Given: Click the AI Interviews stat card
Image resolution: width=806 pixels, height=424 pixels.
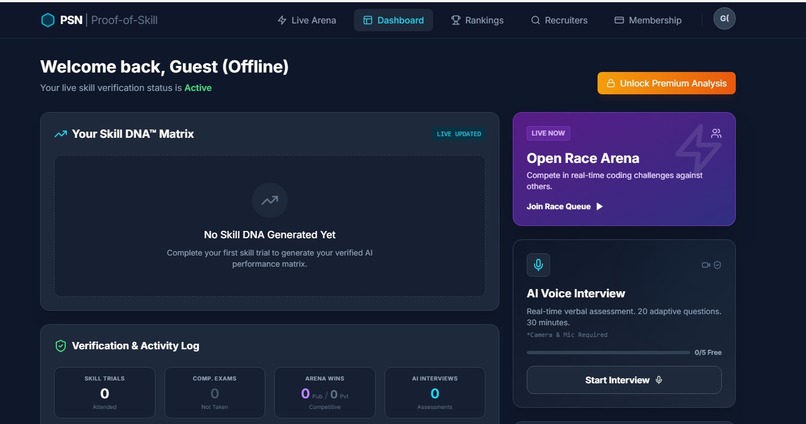Looking at the screenshot, I should pos(434,393).
